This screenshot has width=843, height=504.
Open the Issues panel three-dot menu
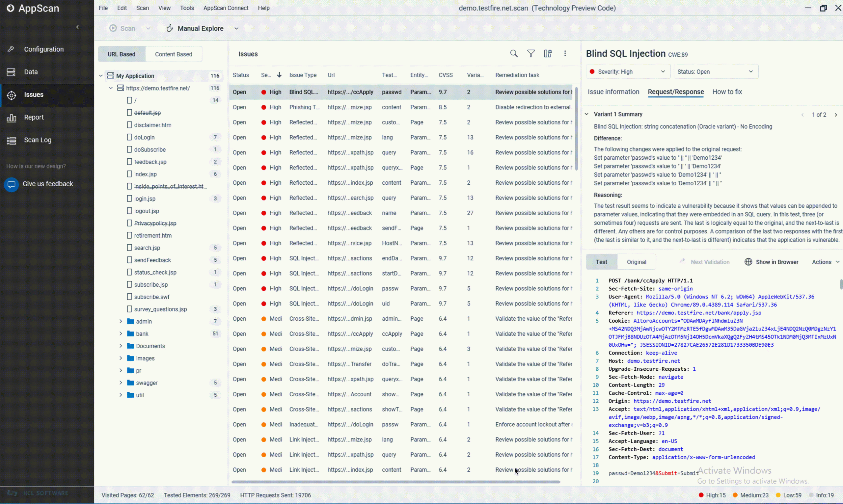tap(565, 54)
